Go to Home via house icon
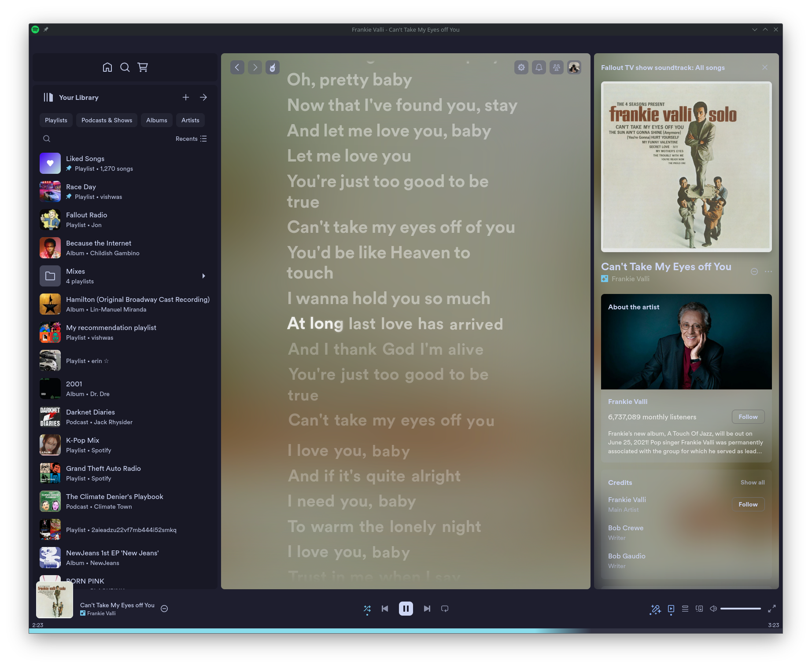The height and width of the screenshot is (668, 812). click(x=107, y=67)
